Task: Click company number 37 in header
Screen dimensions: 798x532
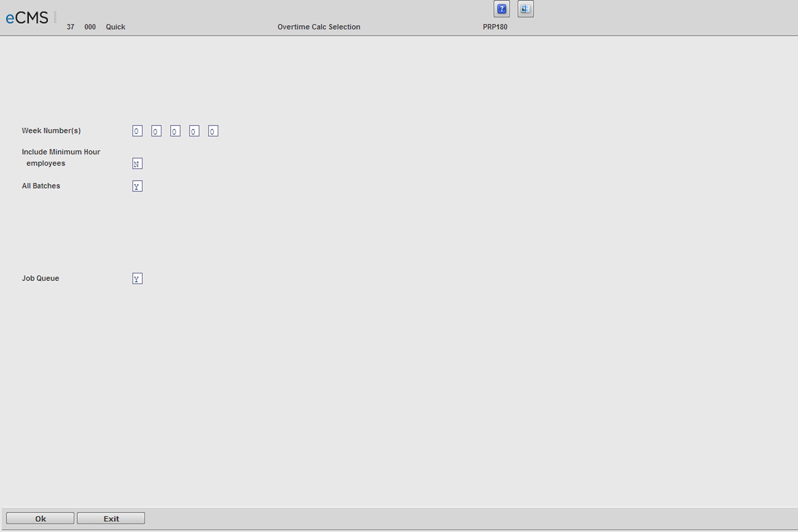Action: (x=71, y=27)
